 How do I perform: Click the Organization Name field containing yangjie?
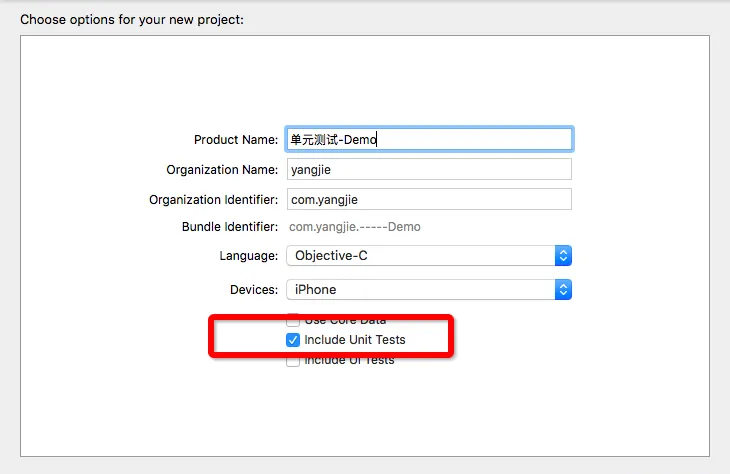[429, 169]
